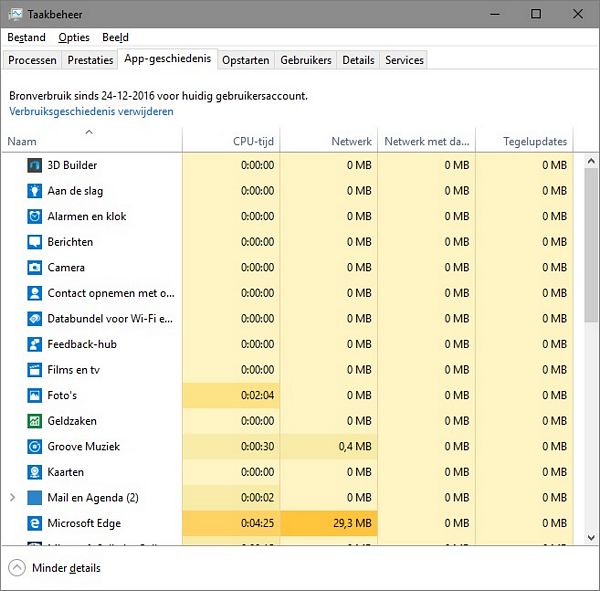Viewport: 600px width, 591px height.
Task: Click the Kaarten map icon
Action: pos(34,472)
